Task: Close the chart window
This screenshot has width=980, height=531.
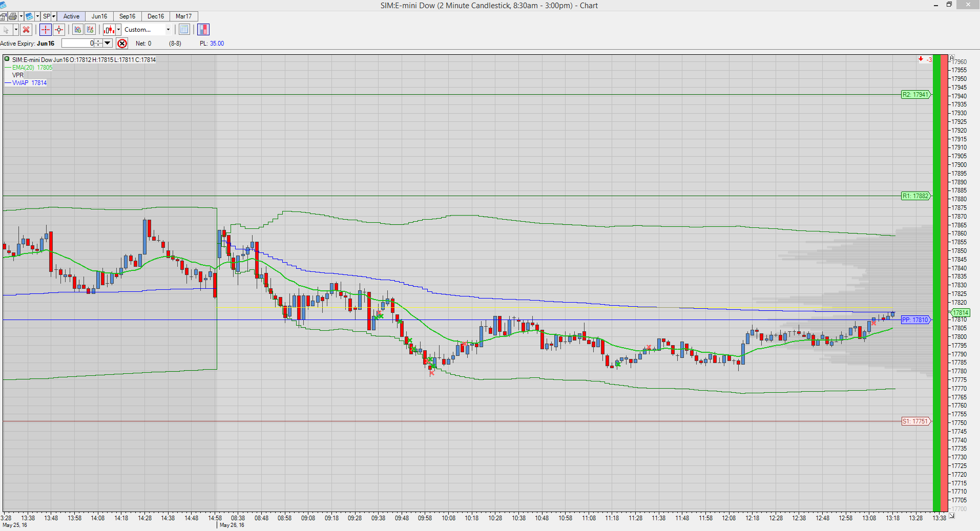Action: coord(968,5)
